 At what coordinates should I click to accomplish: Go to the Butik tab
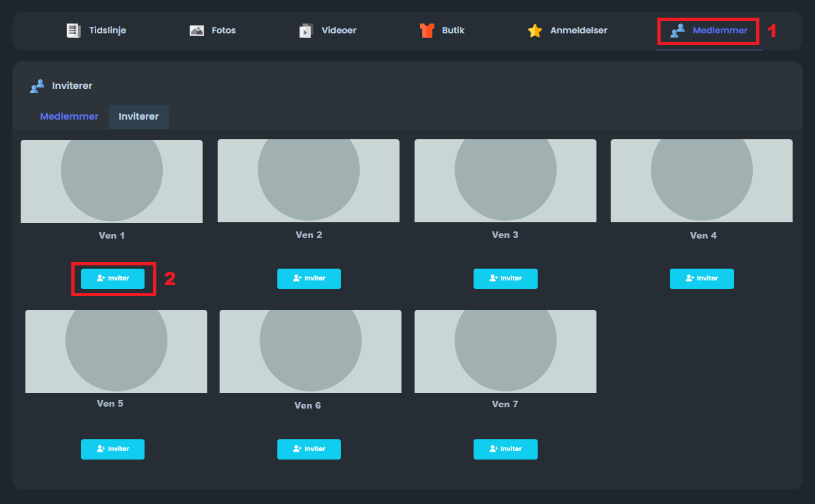click(442, 31)
